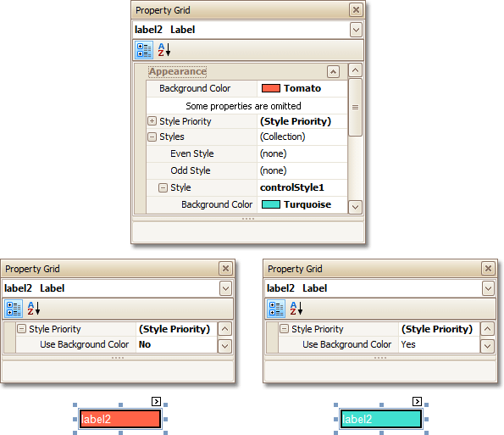Screen dimensions: 504x435
Task: Click A-Z sort icon in bottom-right Property Grid
Action: [x=296, y=309]
